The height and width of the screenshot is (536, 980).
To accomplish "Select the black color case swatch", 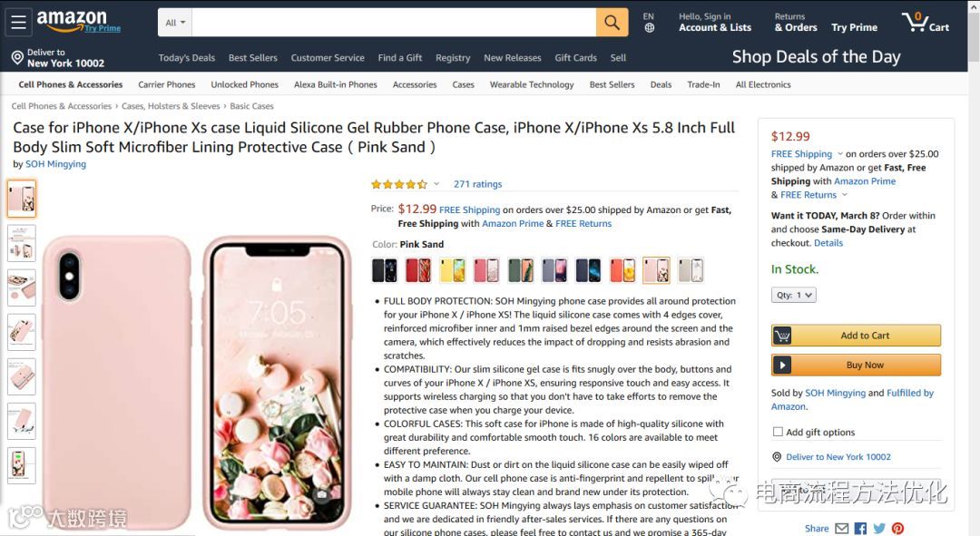I will point(385,270).
